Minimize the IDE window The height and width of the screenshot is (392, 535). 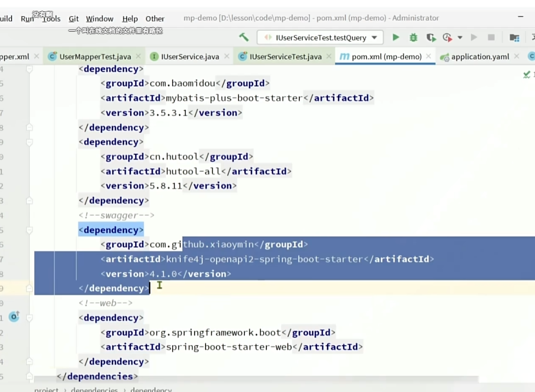point(520,16)
